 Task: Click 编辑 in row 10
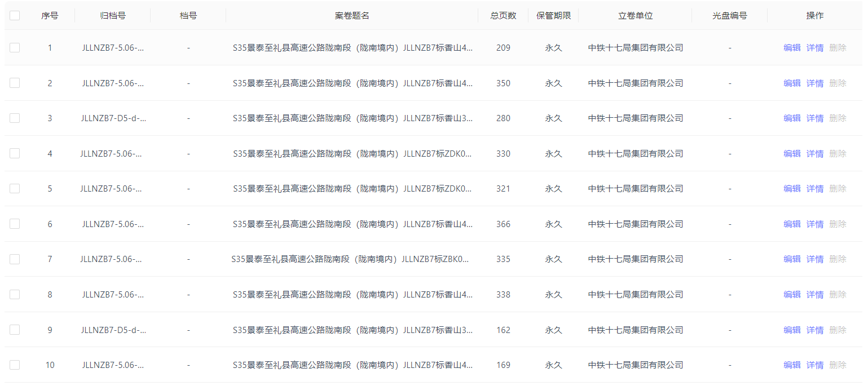coord(792,365)
